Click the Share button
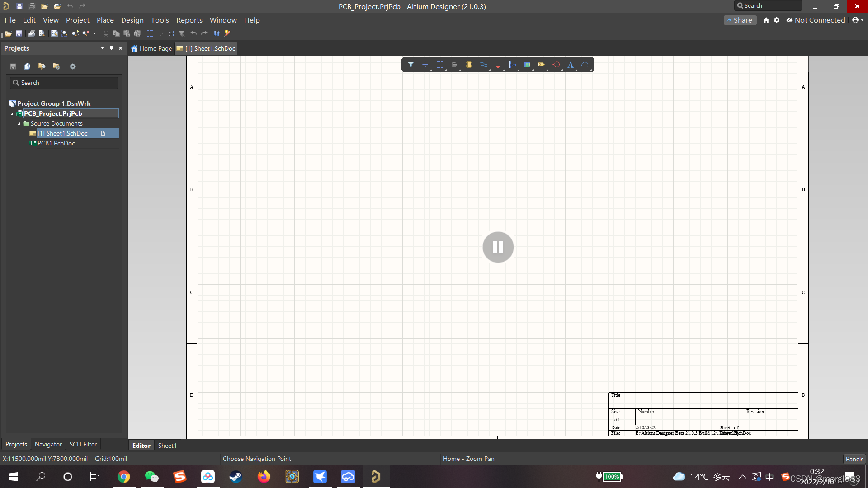The image size is (868, 488). tap(740, 20)
